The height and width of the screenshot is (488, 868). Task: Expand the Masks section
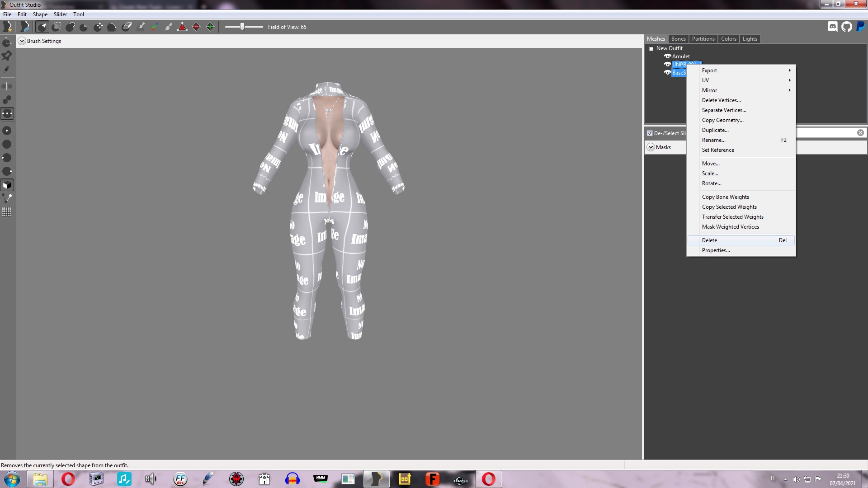tap(651, 147)
